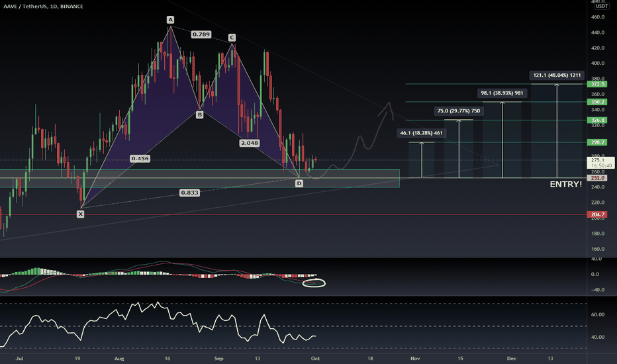Select the harmonic pattern point D label

pos(299,183)
